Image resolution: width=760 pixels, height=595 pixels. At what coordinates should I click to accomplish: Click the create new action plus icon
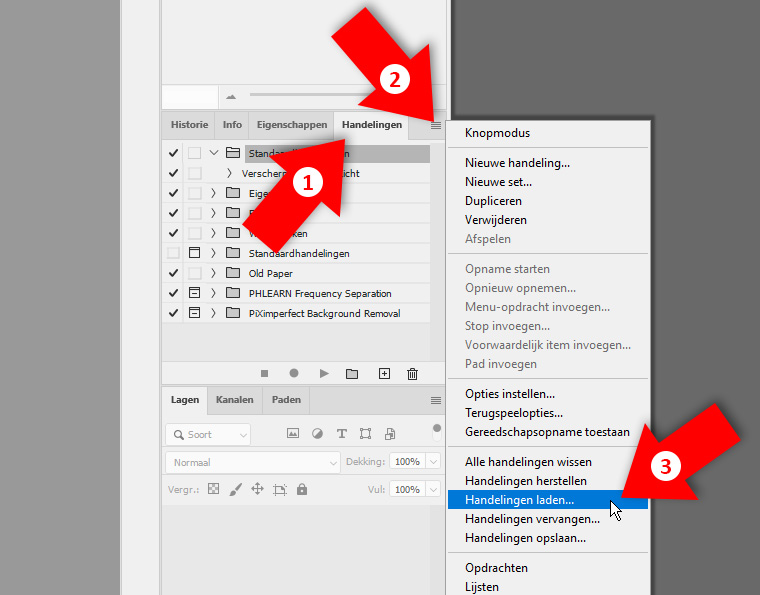click(384, 373)
